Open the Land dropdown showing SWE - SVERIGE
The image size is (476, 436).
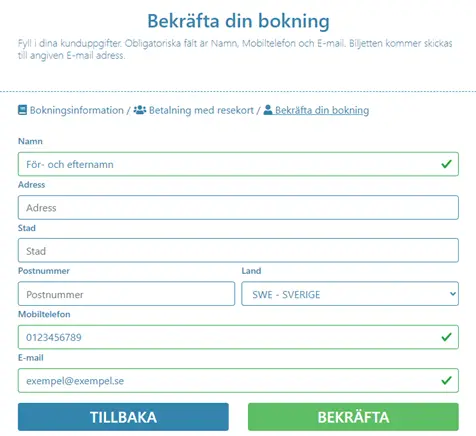pos(350,294)
